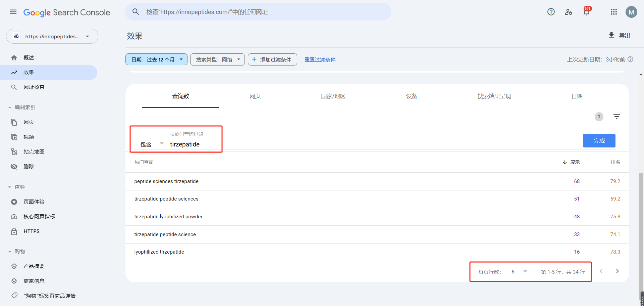Viewport: 644px width, 306px height.
Task: Switch to the 搜索结果呈现 tab
Action: tap(494, 96)
